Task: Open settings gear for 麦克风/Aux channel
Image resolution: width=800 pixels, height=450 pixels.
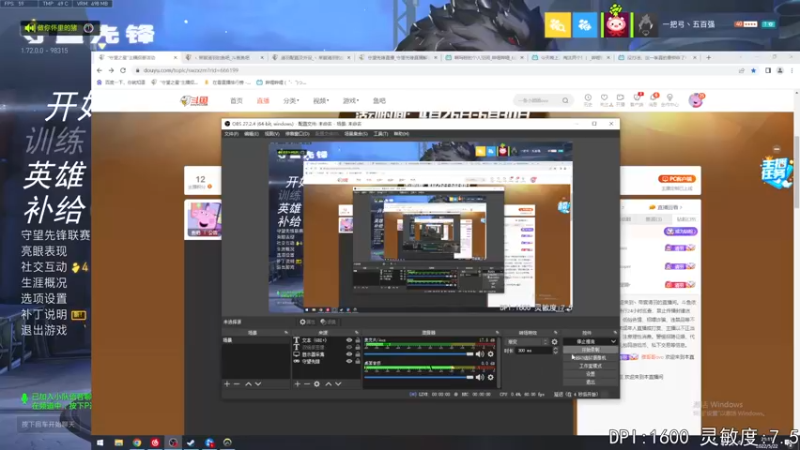Action: [491, 354]
